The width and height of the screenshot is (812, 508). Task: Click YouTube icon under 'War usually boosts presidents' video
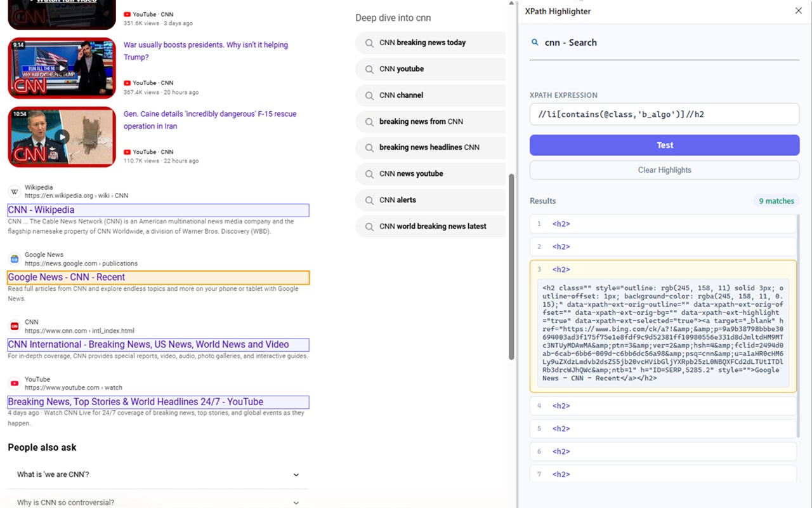[128, 83]
